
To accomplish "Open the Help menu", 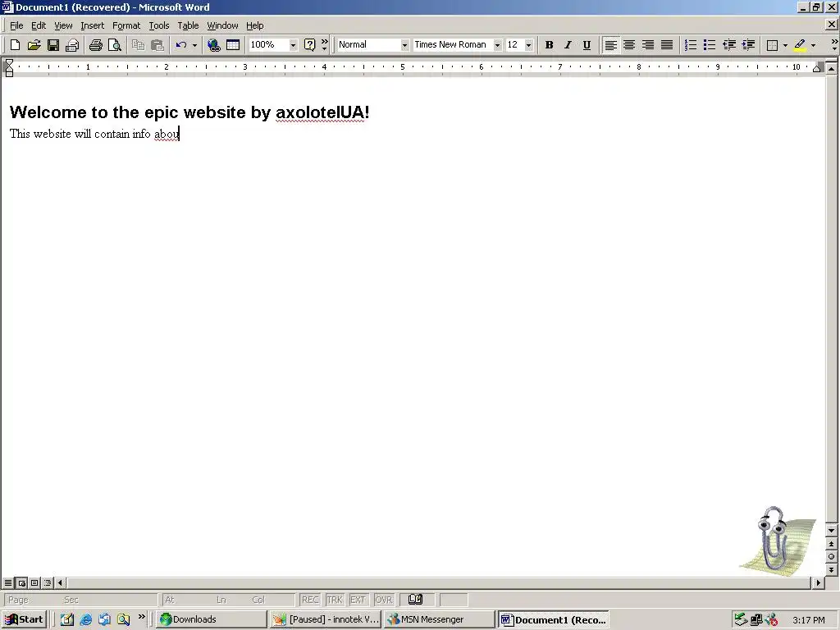I will [x=255, y=25].
